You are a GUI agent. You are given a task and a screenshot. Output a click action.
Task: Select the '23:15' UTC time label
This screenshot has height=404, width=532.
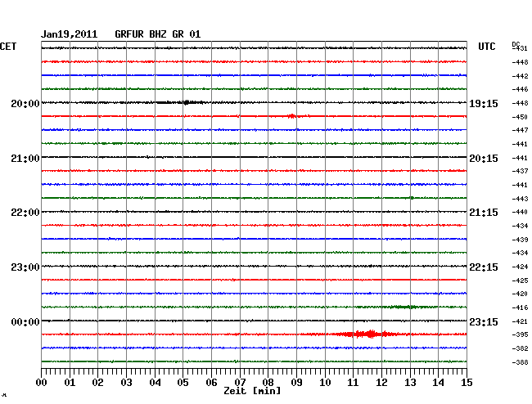click(484, 321)
